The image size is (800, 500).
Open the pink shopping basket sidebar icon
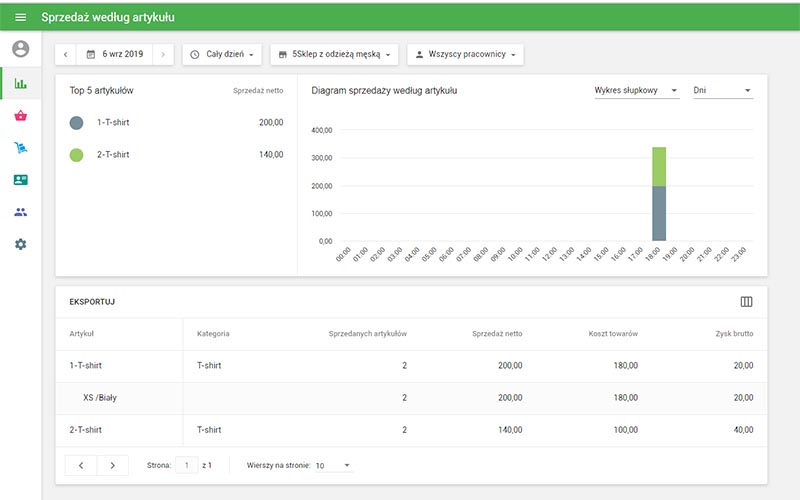(20, 116)
